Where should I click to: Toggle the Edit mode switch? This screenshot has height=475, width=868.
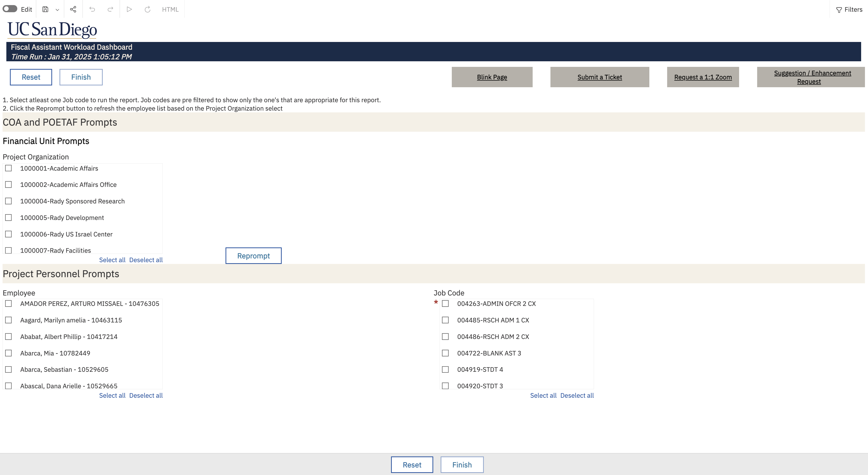coord(10,9)
